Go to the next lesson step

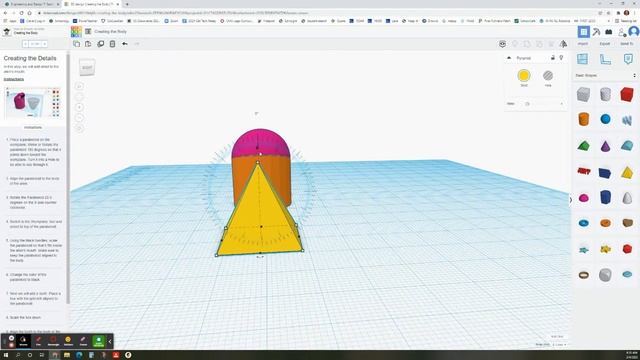coord(44,44)
